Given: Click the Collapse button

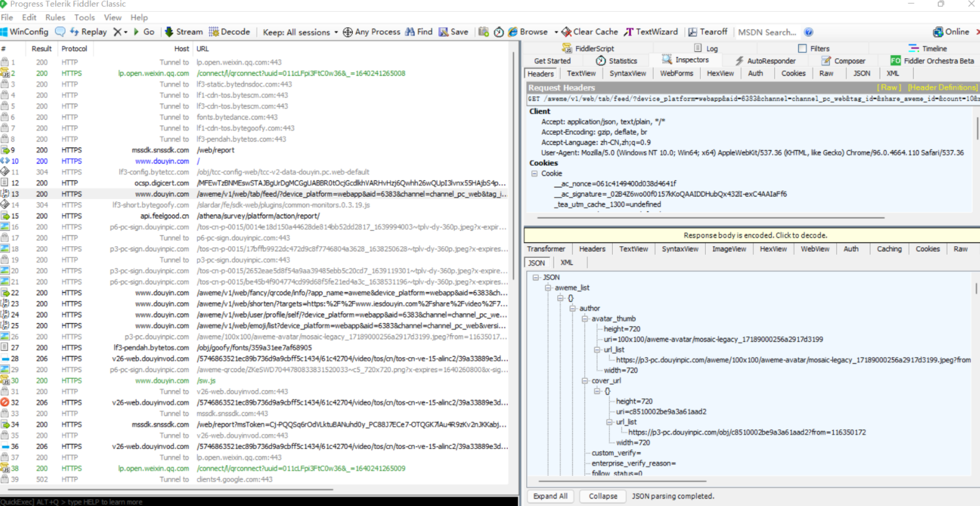Looking at the screenshot, I should 603,496.
